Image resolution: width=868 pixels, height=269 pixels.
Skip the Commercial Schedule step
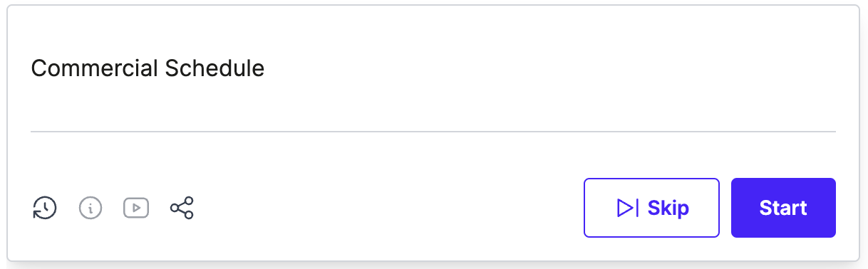651,208
